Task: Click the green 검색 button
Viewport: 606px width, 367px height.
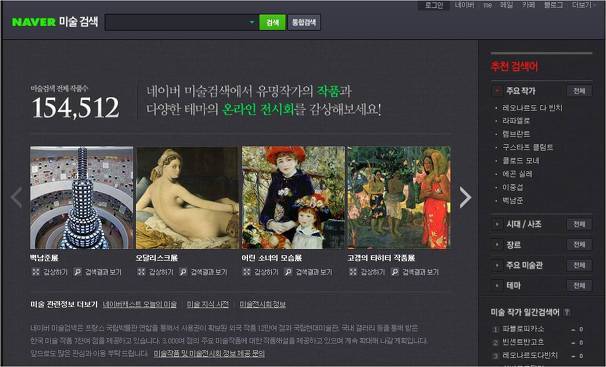Action: click(272, 22)
